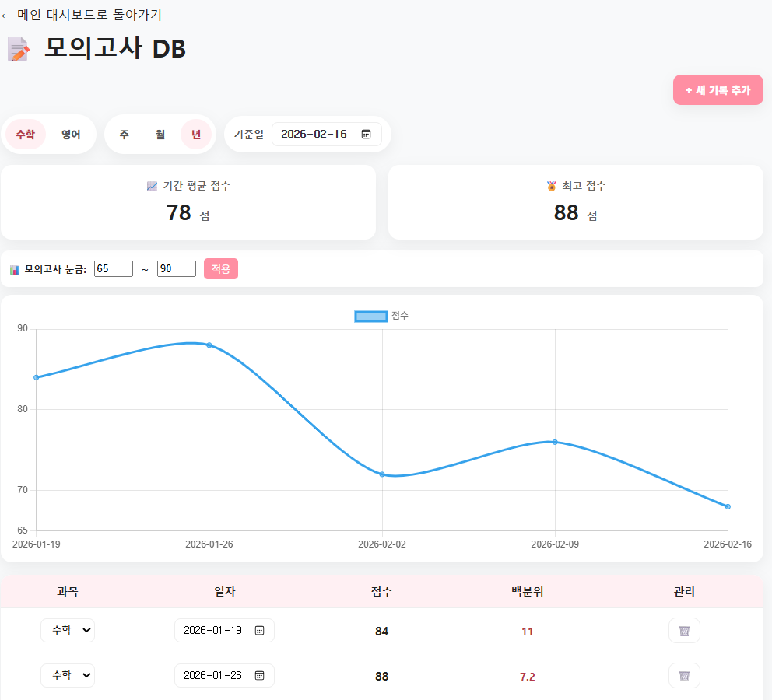This screenshot has height=700, width=772.
Task: Choose the 년 period tab
Action: (196, 135)
